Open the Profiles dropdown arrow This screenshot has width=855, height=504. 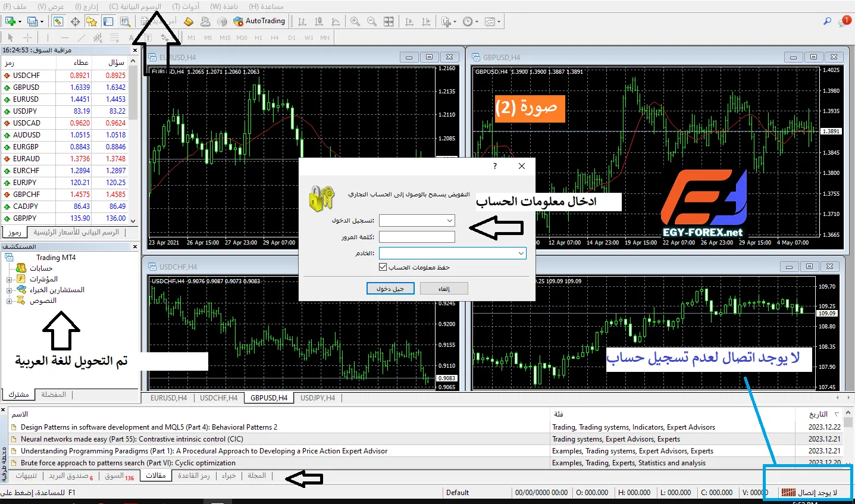pos(42,22)
